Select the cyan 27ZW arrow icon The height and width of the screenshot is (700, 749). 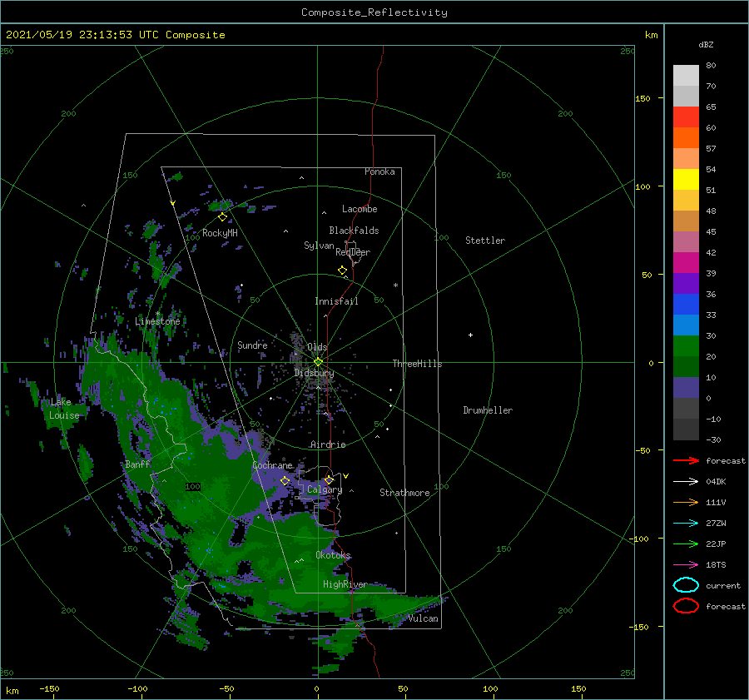coord(686,524)
